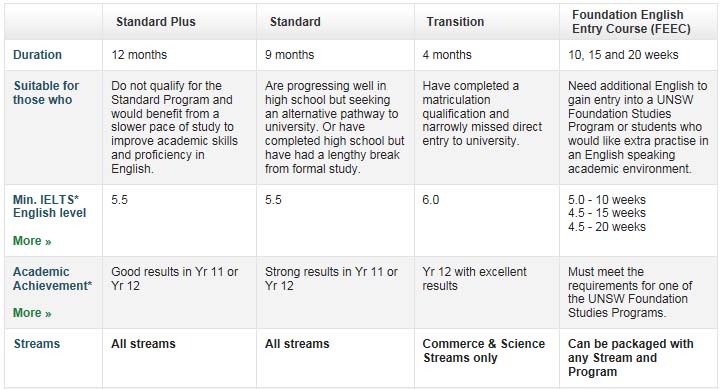Click the Suitable for those who label
723x389 pixels.
[x=46, y=93]
